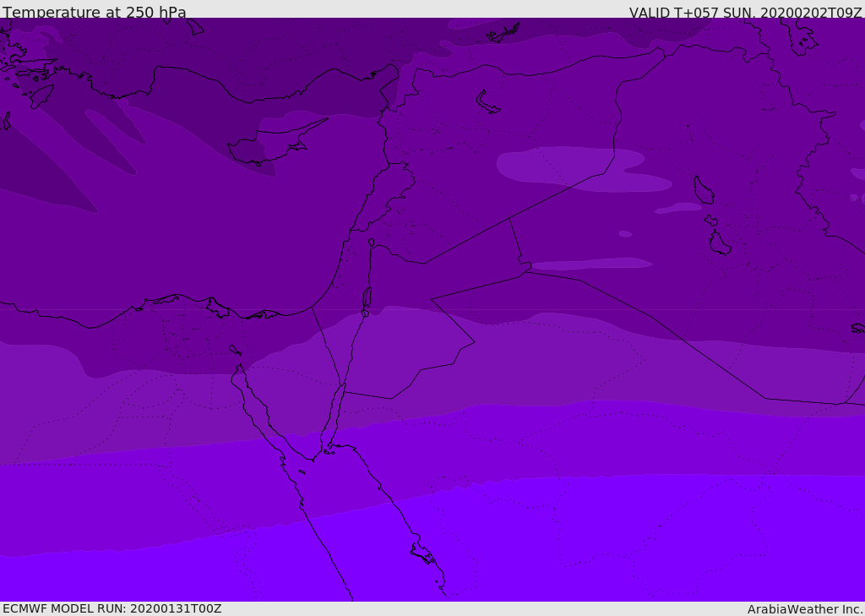Click the 'Temperature at 250 hPa' title

[95, 12]
